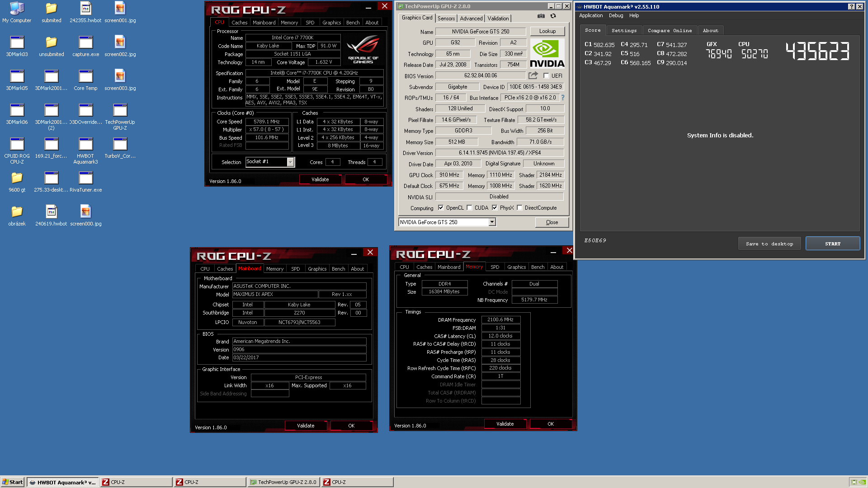Click the Close button in GPU-Z
Screen dimensions: 868x488
coord(552,222)
